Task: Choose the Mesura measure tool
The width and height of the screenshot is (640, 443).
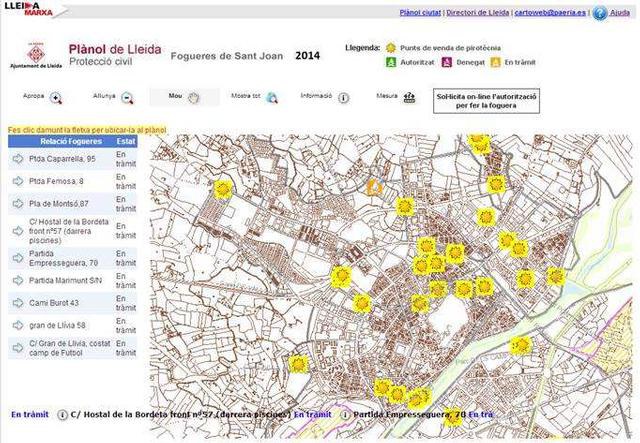Action: 408,98
